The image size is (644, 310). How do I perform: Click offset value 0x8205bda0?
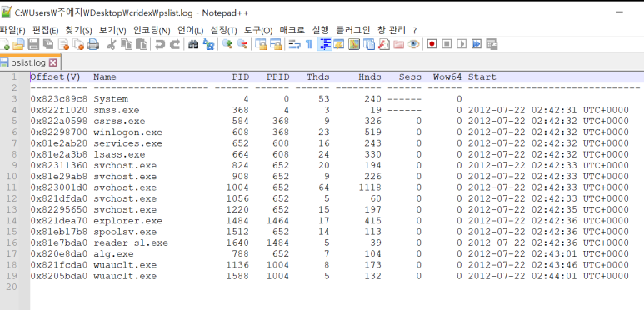point(58,276)
